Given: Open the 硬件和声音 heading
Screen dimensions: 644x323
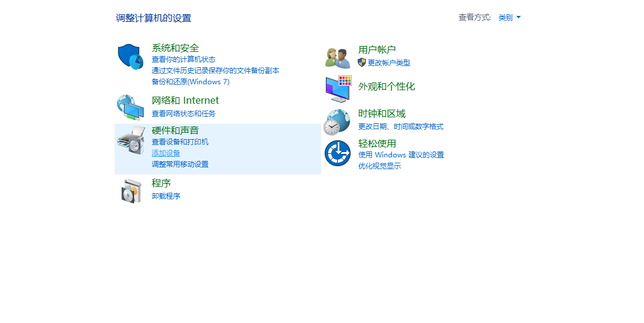Looking at the screenshot, I should 175,130.
